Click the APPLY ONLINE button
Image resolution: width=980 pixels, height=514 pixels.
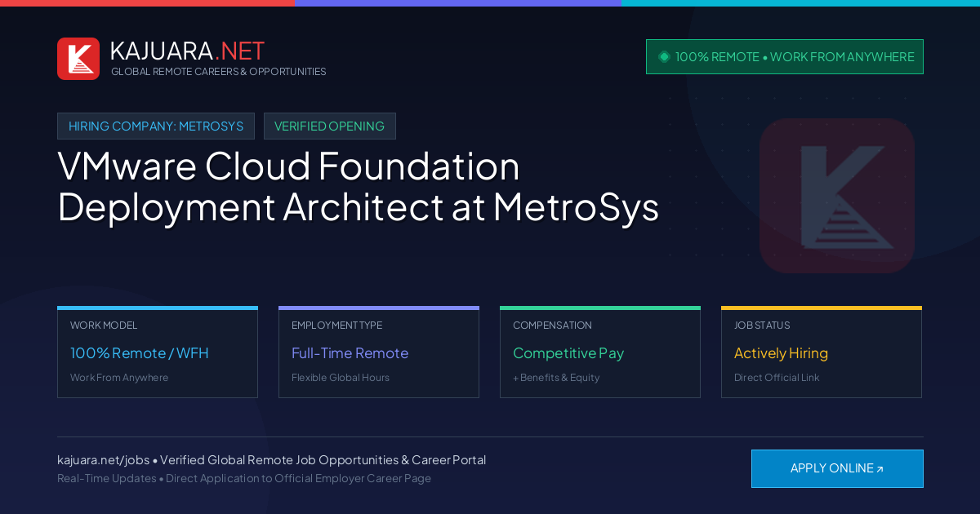837,468
